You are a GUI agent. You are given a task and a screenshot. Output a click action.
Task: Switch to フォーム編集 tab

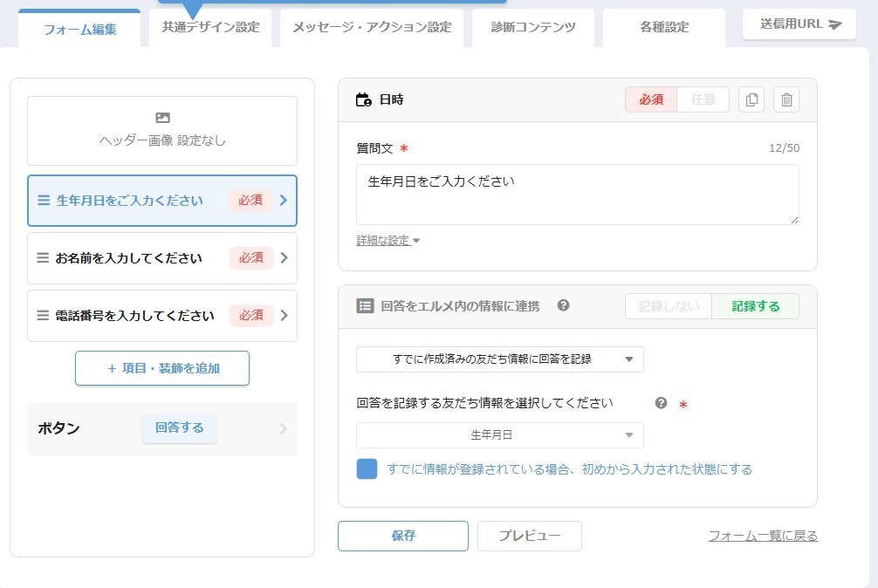(x=79, y=29)
